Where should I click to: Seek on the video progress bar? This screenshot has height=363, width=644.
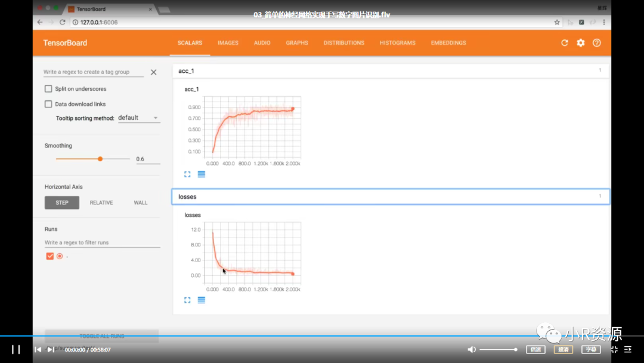(322, 336)
